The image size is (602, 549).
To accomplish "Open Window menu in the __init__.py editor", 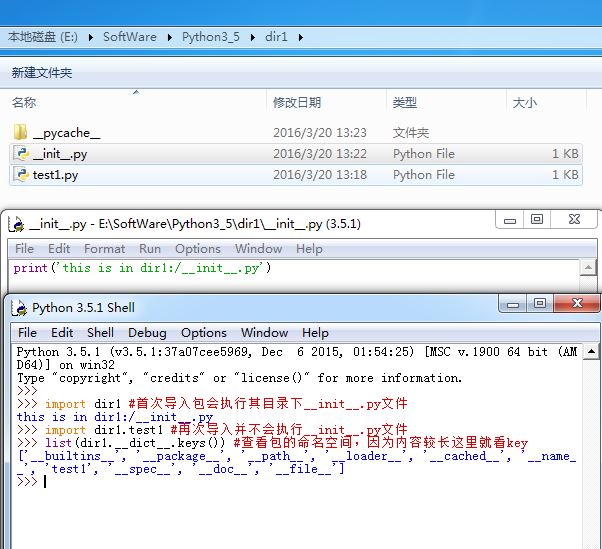I will pos(259,249).
